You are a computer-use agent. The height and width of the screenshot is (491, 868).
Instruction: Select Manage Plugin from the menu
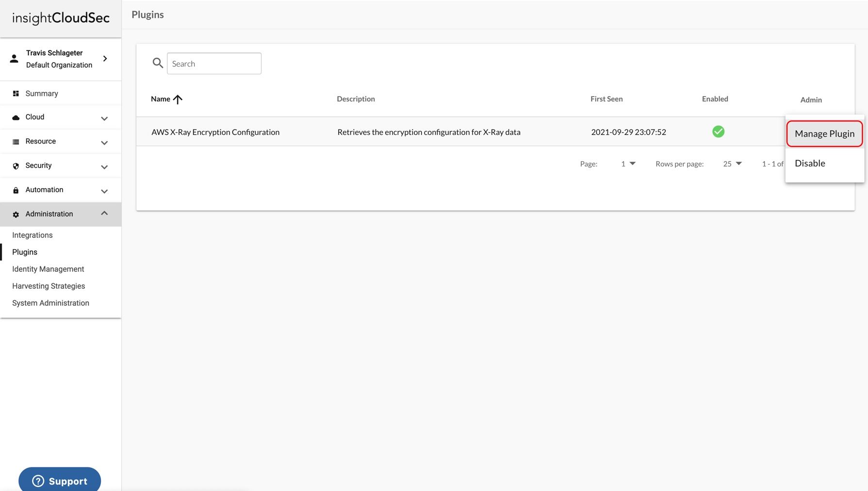824,133
